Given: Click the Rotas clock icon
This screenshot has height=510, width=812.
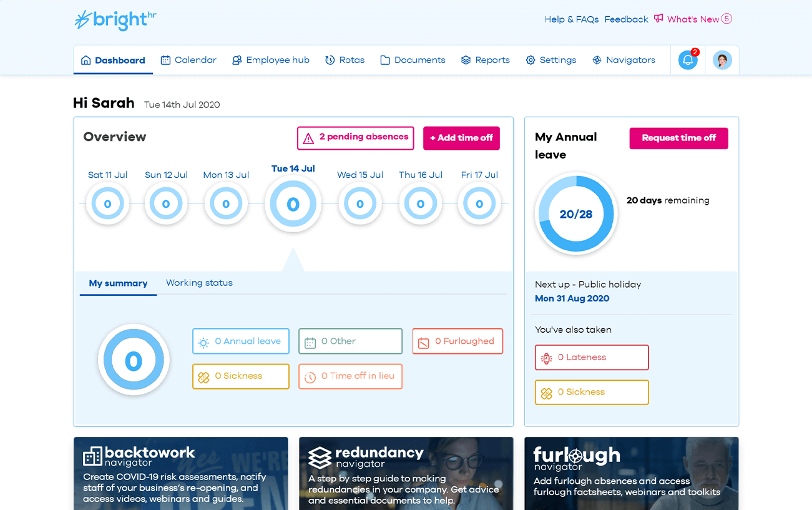Looking at the screenshot, I should click(x=330, y=60).
